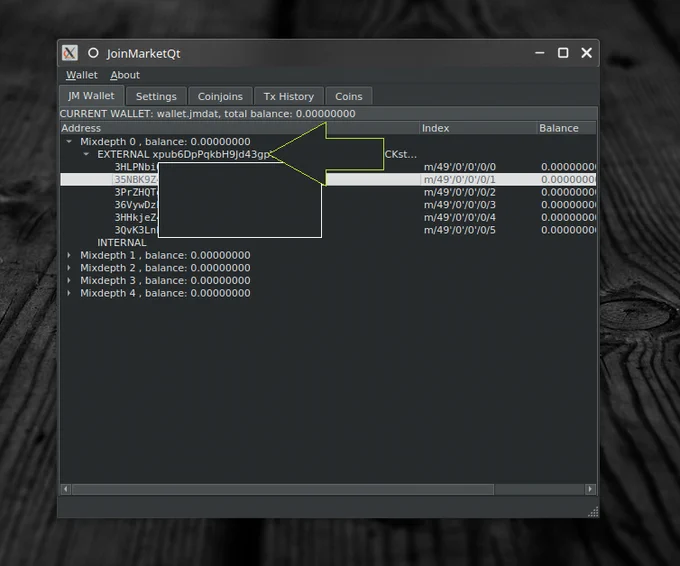This screenshot has width=680, height=566.
Task: Click the horizontal scrollbar thumb
Action: tap(283, 489)
